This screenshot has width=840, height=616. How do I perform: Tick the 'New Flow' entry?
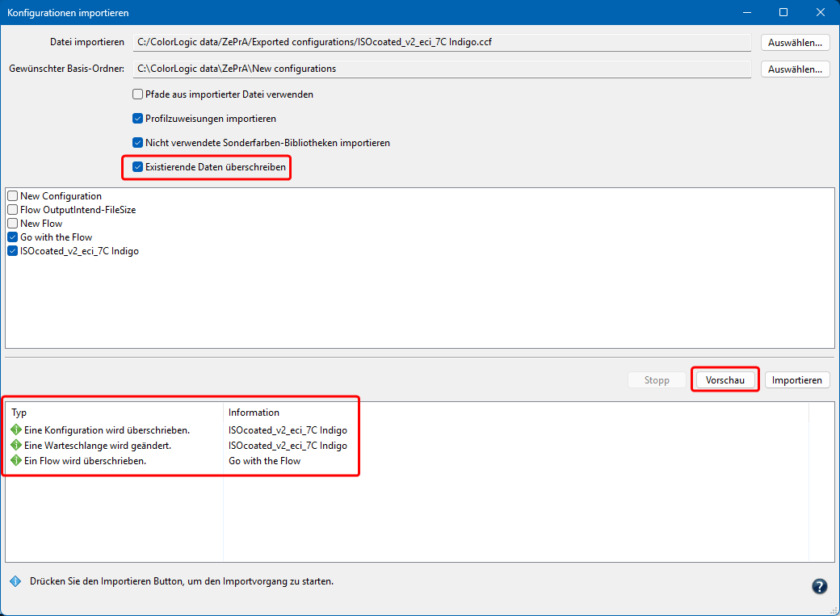coord(13,224)
